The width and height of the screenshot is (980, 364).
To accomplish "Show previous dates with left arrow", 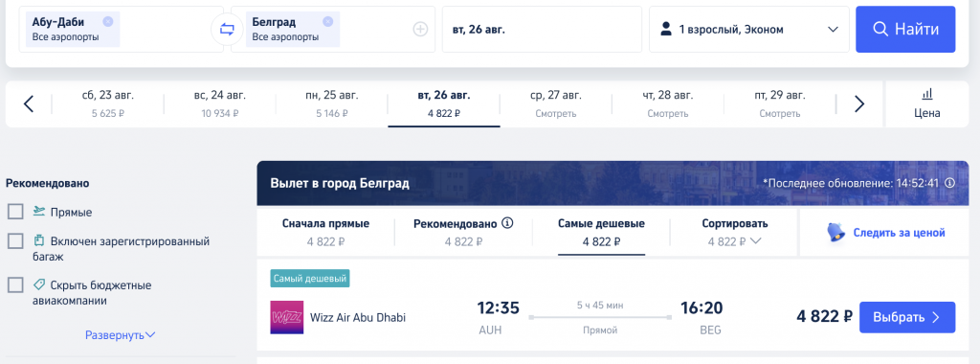I will pyautogui.click(x=28, y=103).
